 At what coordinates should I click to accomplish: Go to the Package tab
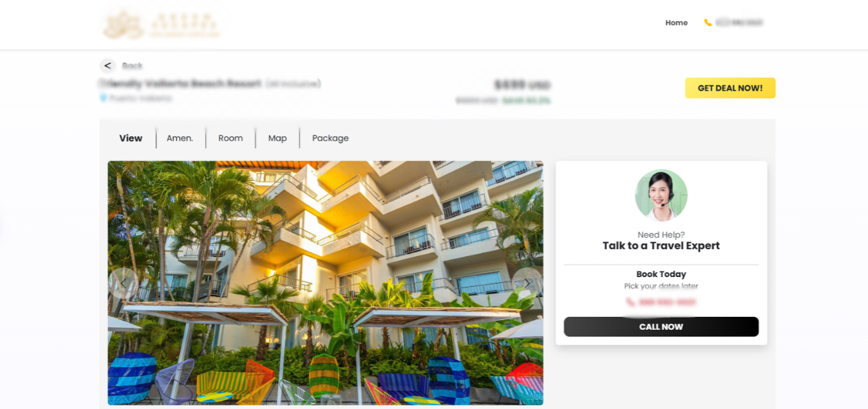pos(330,138)
